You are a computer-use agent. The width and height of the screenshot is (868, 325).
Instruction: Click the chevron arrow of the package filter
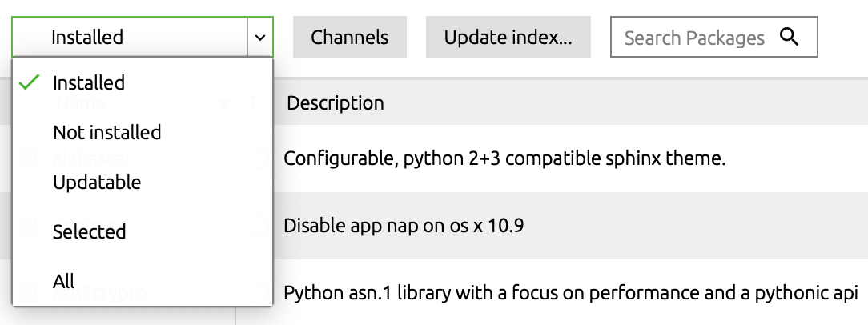260,37
